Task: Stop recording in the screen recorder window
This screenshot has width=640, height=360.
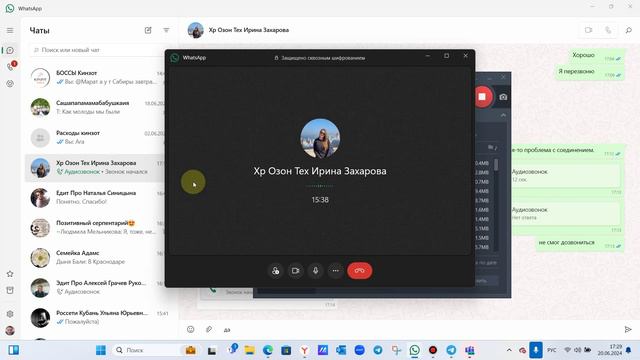Action: 482,97
